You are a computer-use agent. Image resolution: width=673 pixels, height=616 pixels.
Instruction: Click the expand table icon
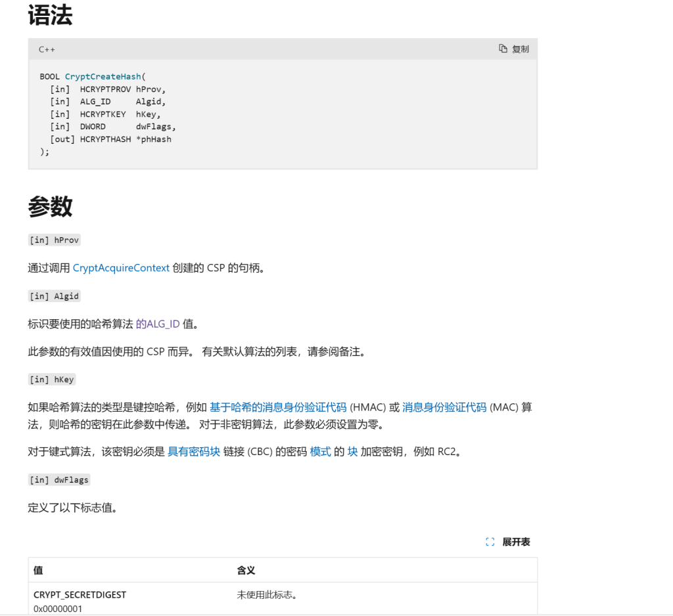coord(490,542)
